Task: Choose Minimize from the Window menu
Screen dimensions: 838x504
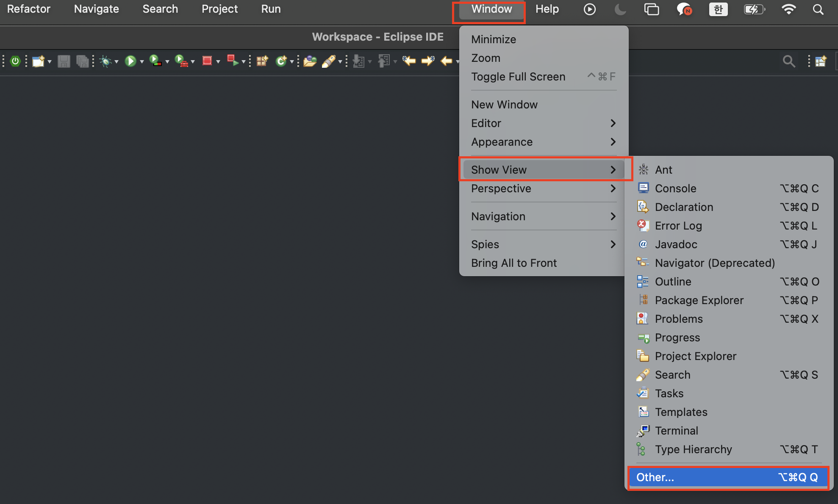Action: (544, 39)
